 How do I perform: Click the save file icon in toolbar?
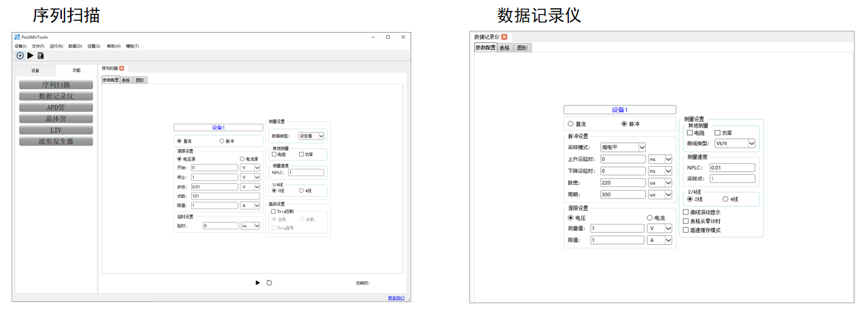(41, 56)
